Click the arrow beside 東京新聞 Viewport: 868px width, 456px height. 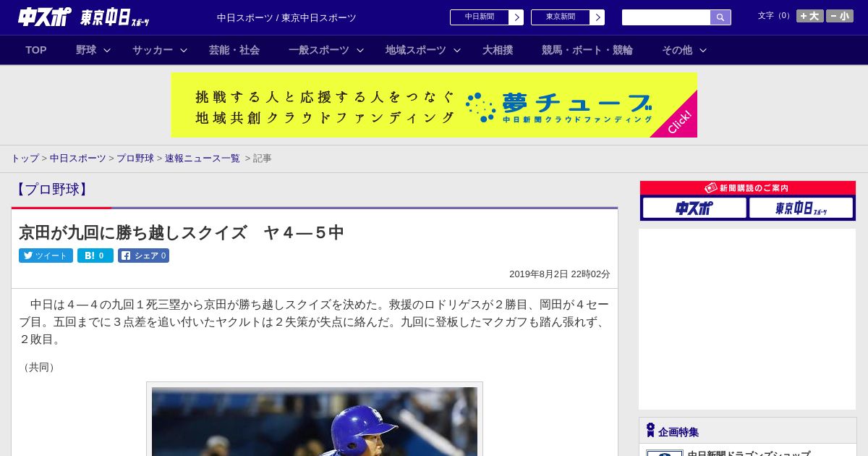597,17
